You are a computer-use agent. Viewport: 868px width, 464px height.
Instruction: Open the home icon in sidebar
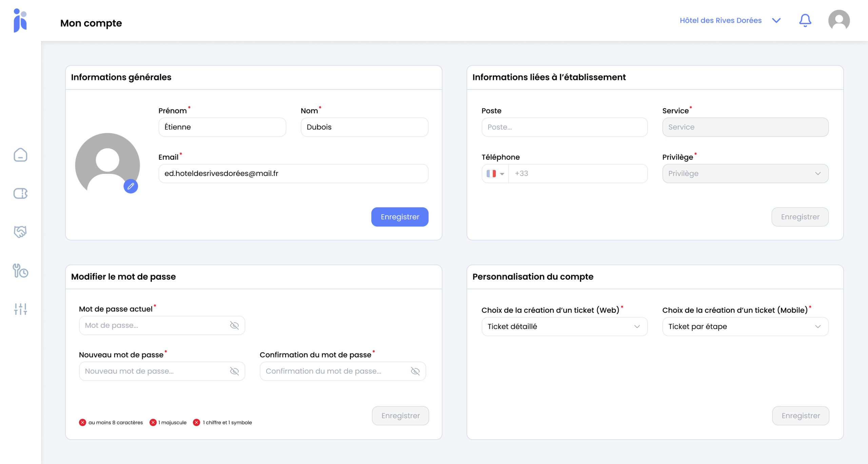pyautogui.click(x=20, y=155)
